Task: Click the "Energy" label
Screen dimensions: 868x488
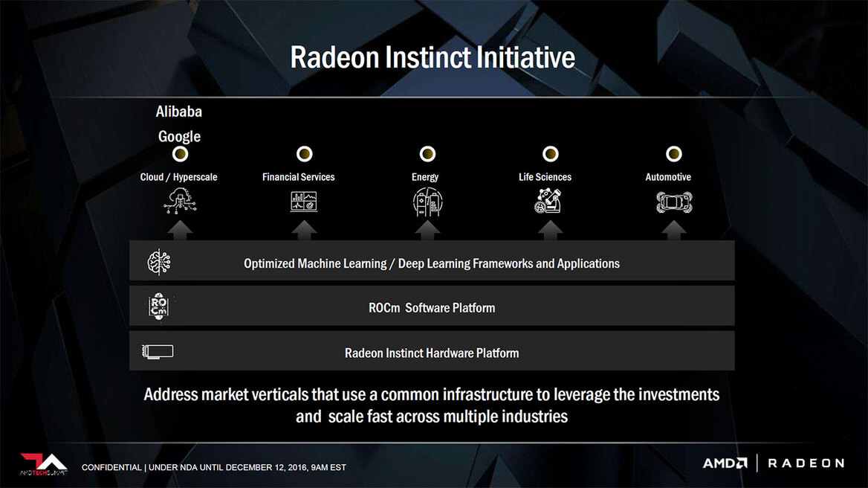Action: (424, 177)
